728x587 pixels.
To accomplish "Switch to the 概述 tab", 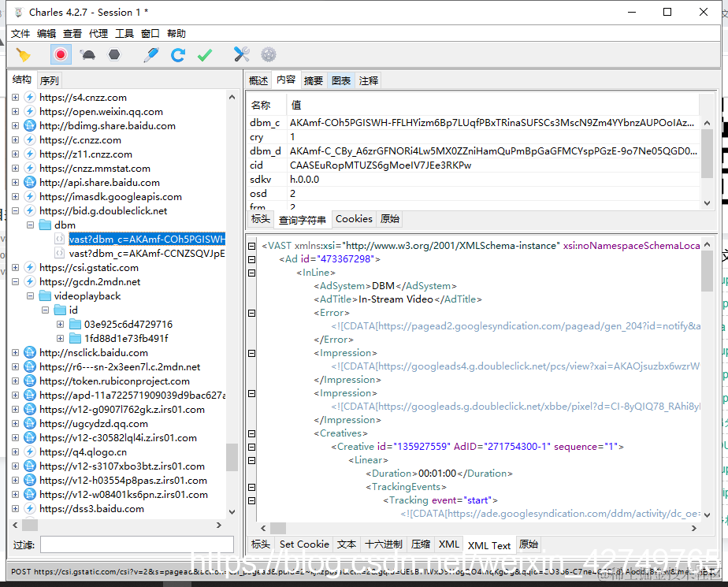I will tap(258, 81).
